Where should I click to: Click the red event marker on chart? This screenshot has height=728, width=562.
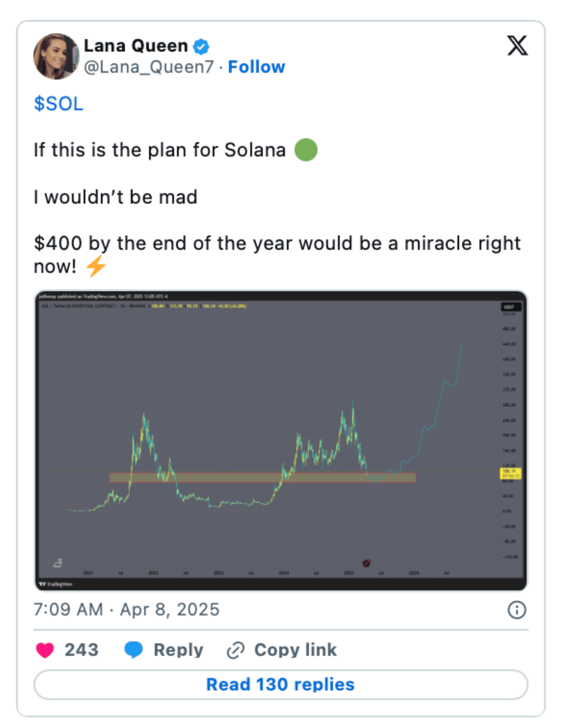(366, 563)
